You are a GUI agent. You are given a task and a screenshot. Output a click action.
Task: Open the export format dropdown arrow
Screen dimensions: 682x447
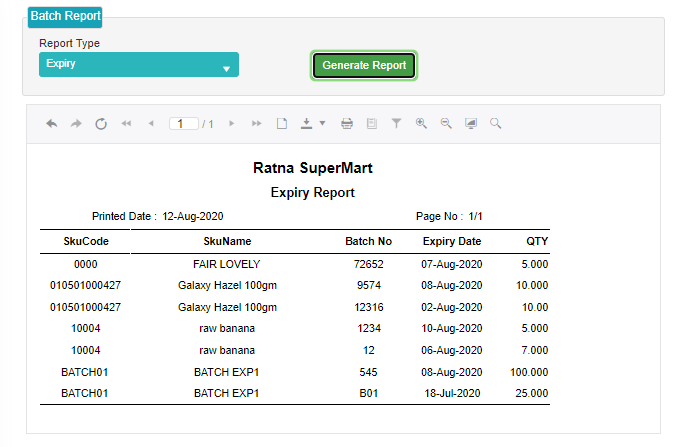tap(322, 123)
